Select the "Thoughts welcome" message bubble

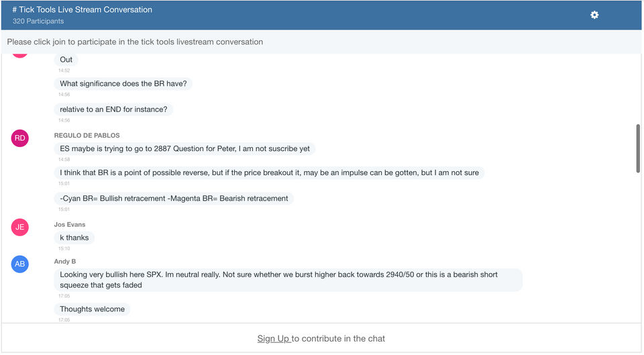(x=92, y=309)
